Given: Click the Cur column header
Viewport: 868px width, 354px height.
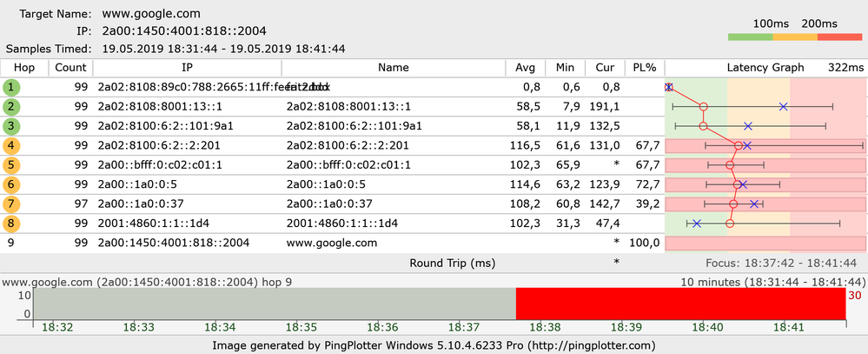Looking at the screenshot, I should point(605,68).
